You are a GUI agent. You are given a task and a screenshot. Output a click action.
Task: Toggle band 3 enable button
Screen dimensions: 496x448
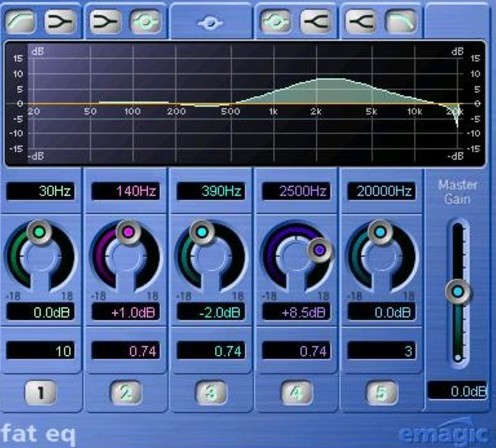point(211,393)
